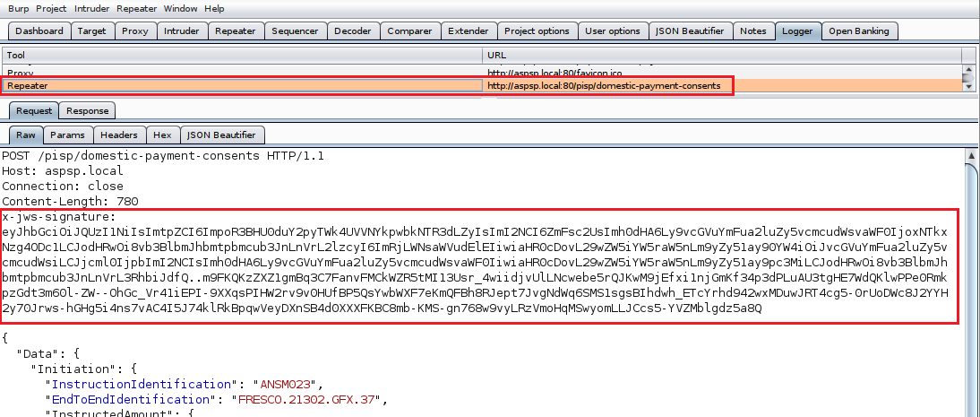Screen dimensions: 980x417
Task: Switch to the Proxy tab
Action: click(x=135, y=30)
